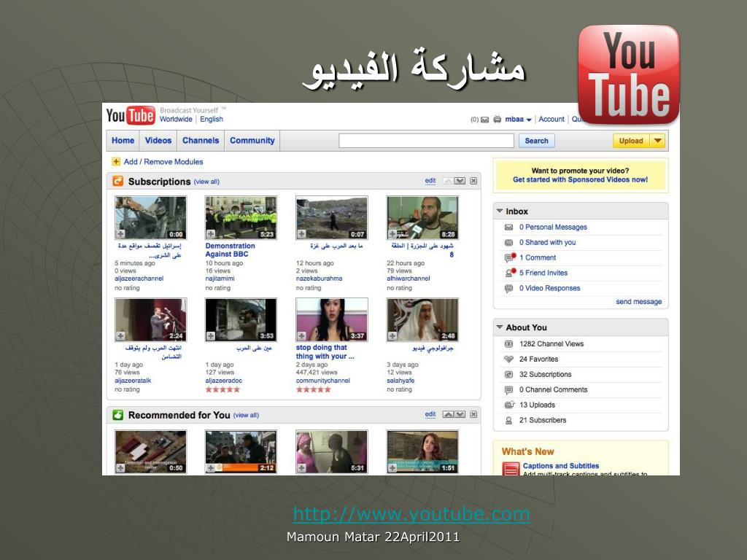Click the Uploads icon in About You
Image resolution: width=747 pixels, height=560 pixels.
509,405
